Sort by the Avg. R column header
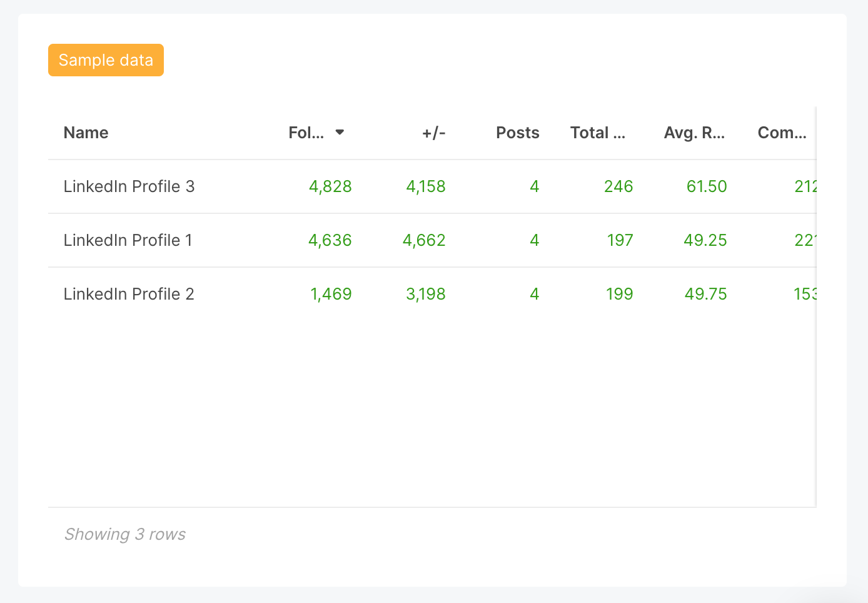Viewport: 868px width, 603px height. click(695, 132)
